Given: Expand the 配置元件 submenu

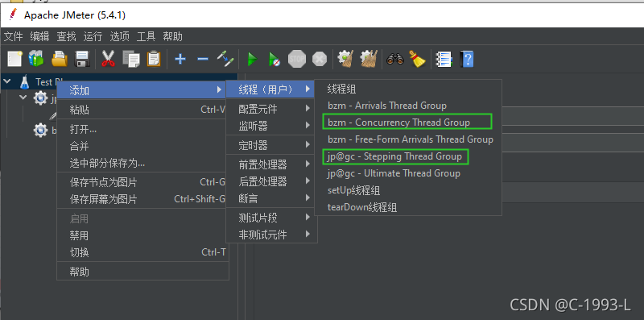Looking at the screenshot, I should (x=270, y=109).
